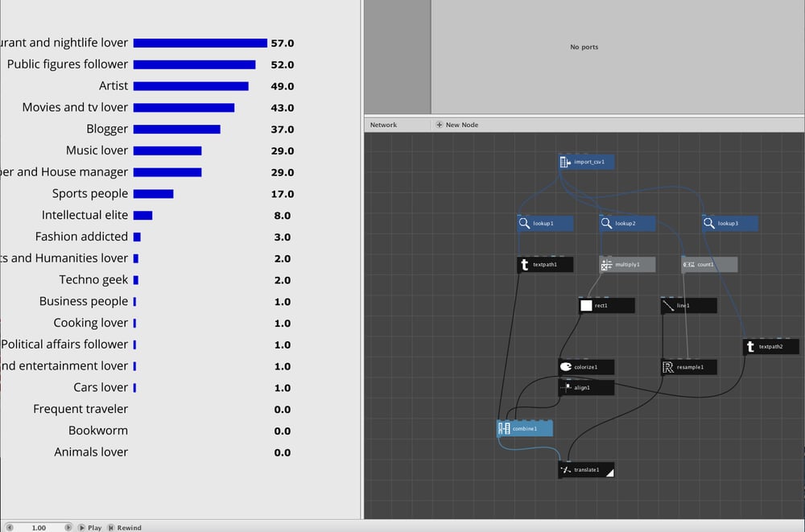Click the frame number field showing 1.00
The width and height of the screenshot is (805, 532).
point(39,527)
